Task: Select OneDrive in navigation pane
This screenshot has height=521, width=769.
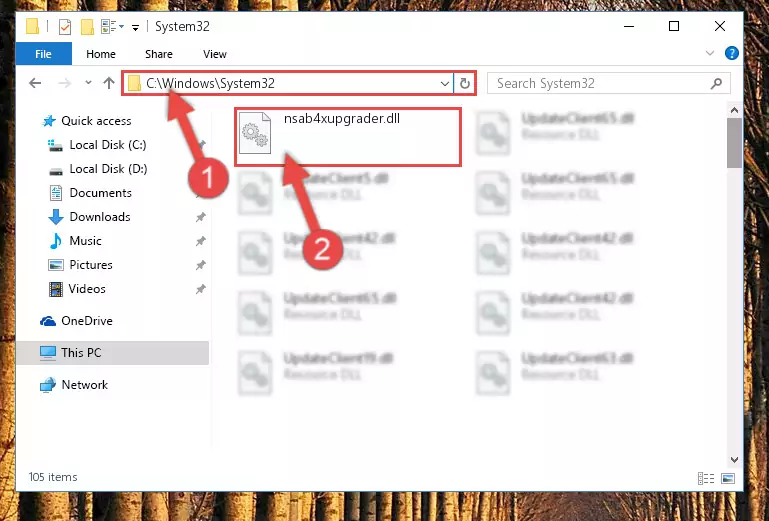Action: [86, 321]
